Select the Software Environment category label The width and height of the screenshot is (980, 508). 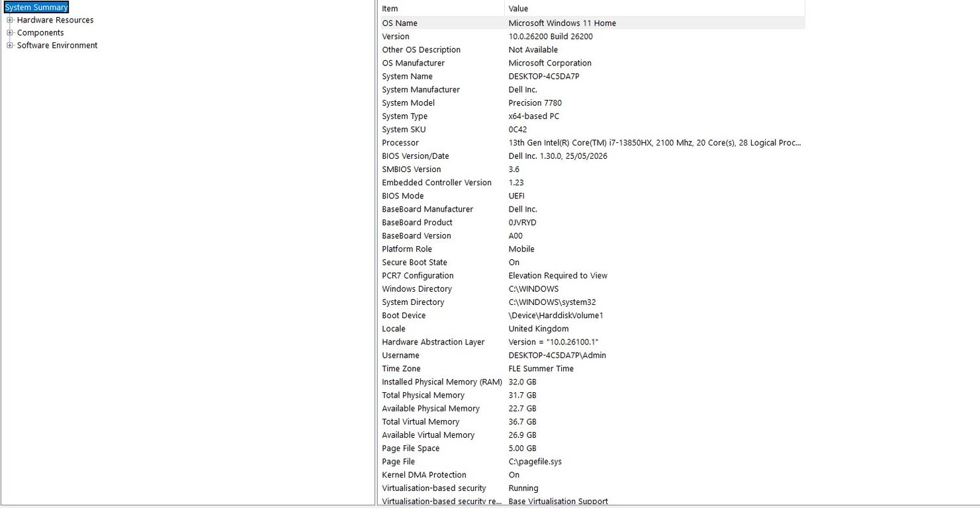click(x=58, y=45)
